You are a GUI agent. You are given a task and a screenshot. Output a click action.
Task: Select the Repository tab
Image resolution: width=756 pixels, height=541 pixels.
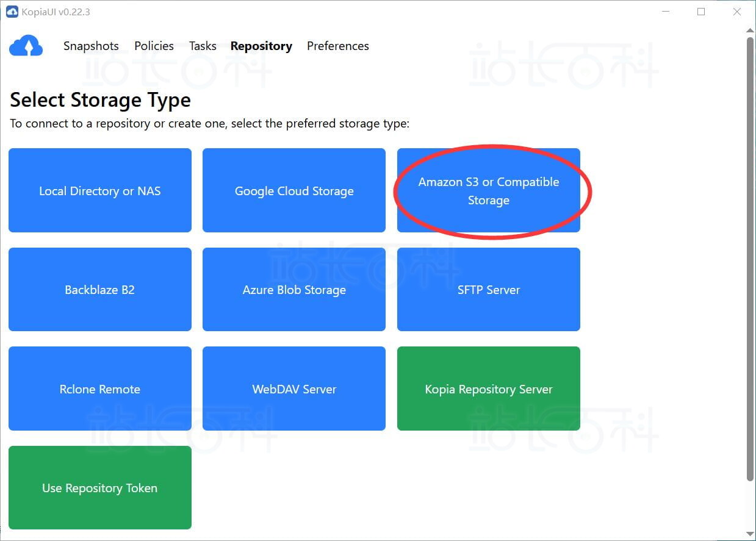[x=261, y=46]
